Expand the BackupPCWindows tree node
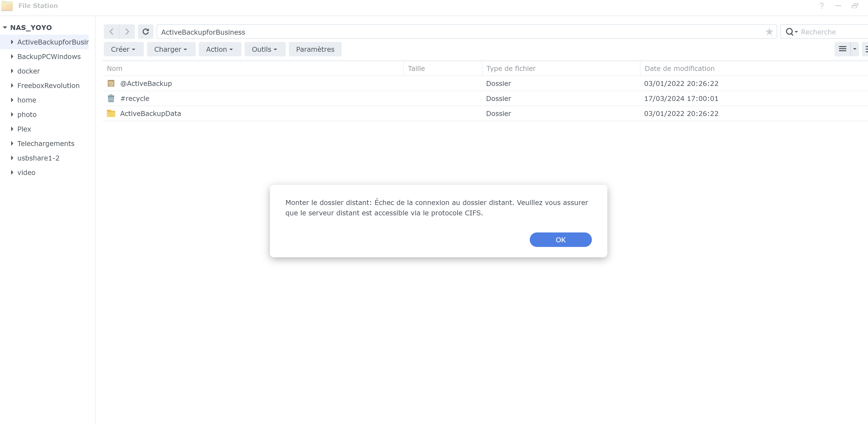 pos(12,56)
